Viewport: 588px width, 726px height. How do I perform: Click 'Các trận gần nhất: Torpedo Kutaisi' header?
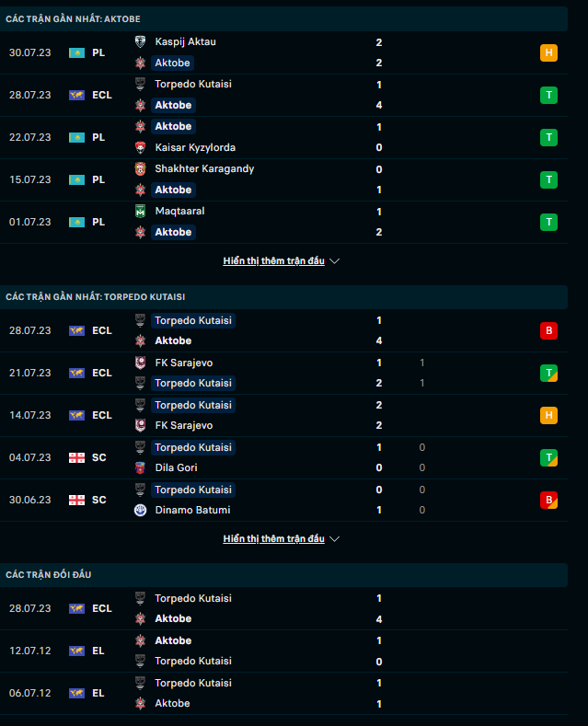[96, 296]
